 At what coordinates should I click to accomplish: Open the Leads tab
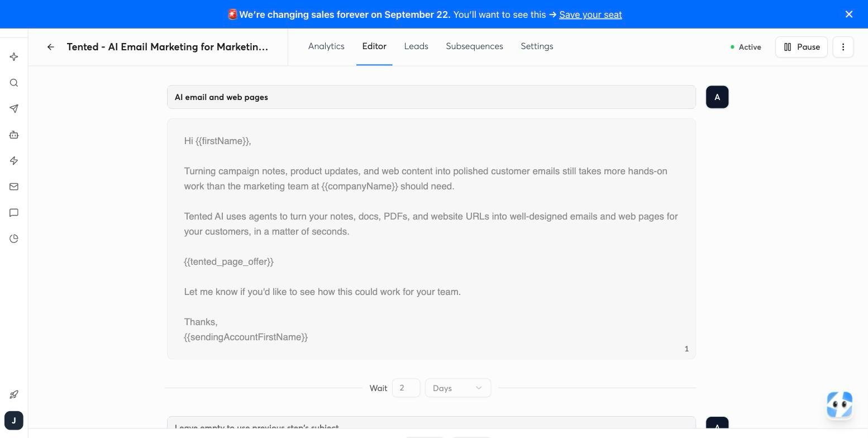click(416, 46)
